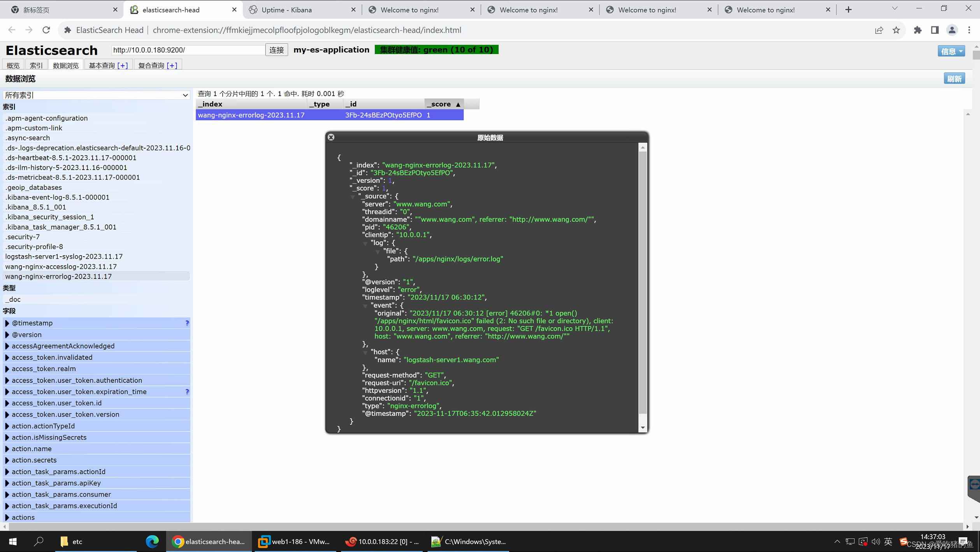The image size is (980, 552).
Task: Click @timestamp field help question mark
Action: (x=187, y=323)
